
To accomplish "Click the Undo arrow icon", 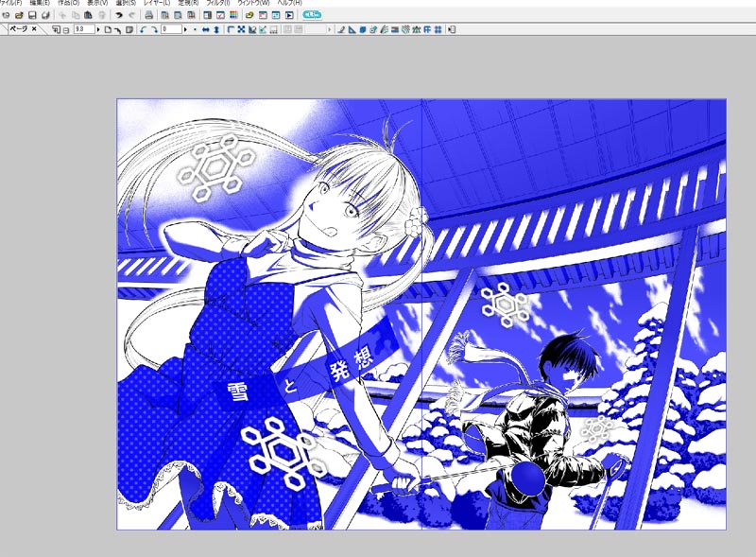I will point(119,15).
